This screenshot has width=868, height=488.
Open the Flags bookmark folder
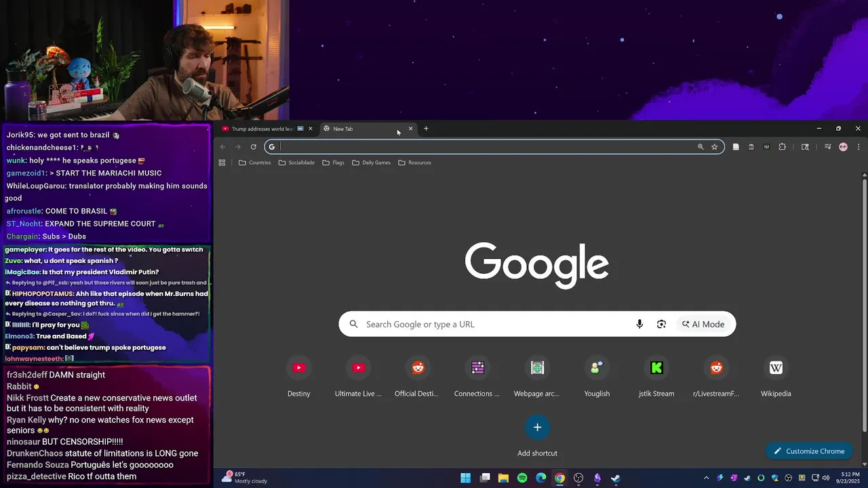333,163
